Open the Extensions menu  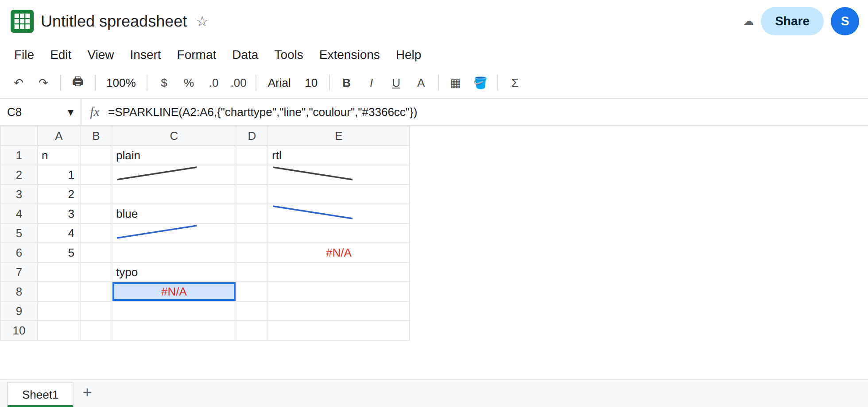(349, 54)
